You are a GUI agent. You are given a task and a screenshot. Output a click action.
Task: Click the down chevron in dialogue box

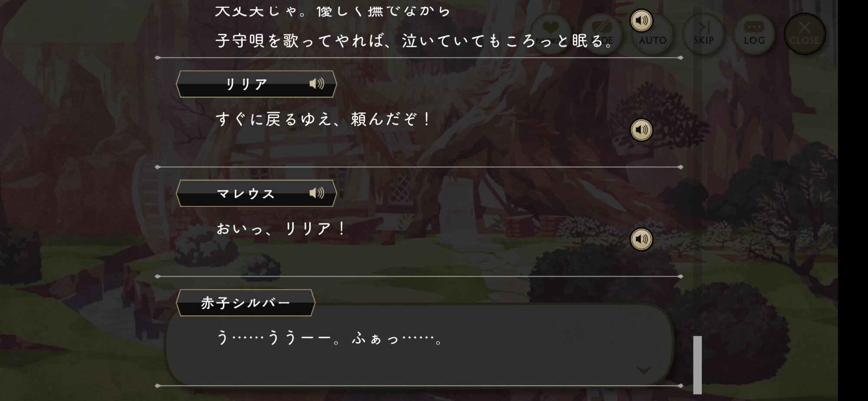(644, 370)
